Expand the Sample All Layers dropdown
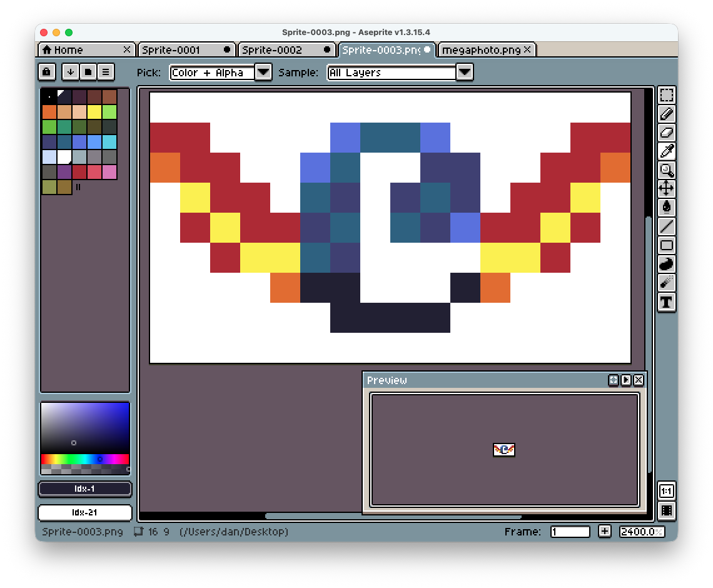This screenshot has width=713, height=588. click(464, 73)
